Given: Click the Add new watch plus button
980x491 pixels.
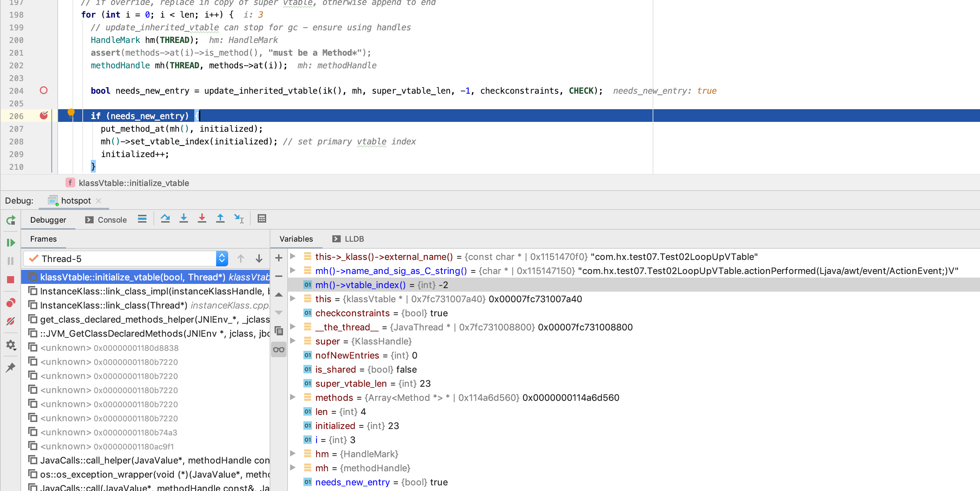Looking at the screenshot, I should coord(278,258).
